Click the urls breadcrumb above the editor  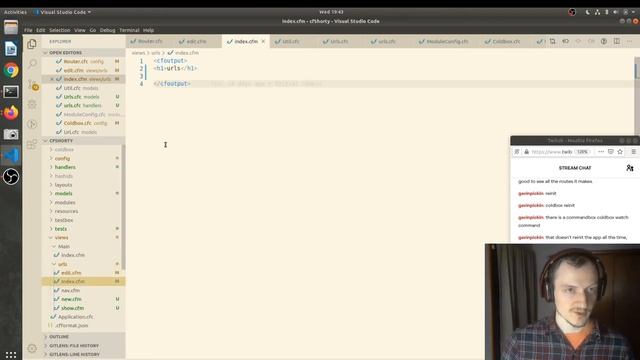[x=156, y=53]
